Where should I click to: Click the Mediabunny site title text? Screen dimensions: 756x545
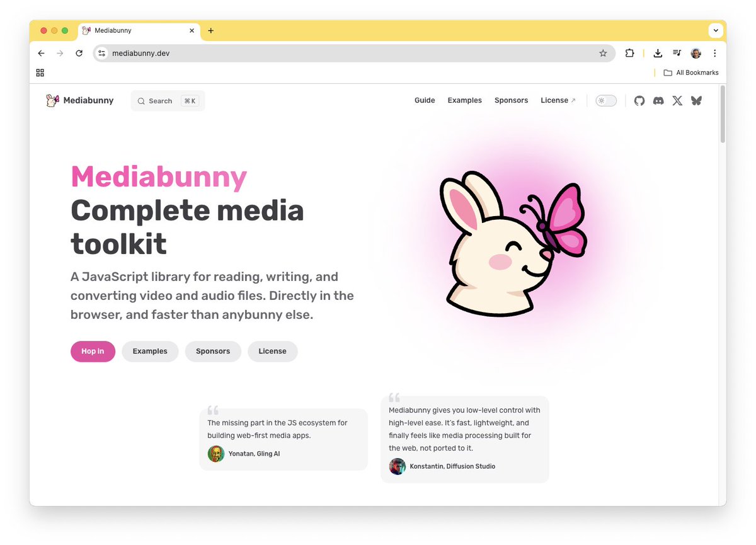[89, 101]
